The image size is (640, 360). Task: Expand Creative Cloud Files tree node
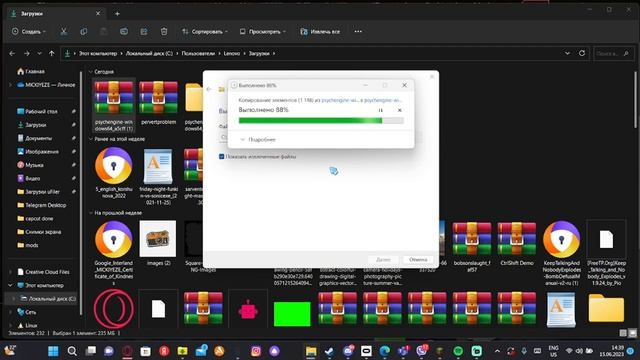pos(11,272)
